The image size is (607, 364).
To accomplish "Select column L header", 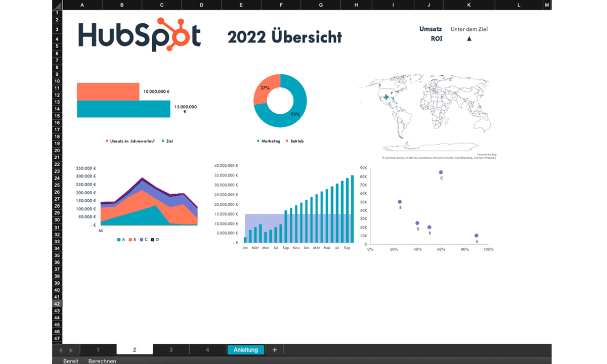I will point(518,5).
